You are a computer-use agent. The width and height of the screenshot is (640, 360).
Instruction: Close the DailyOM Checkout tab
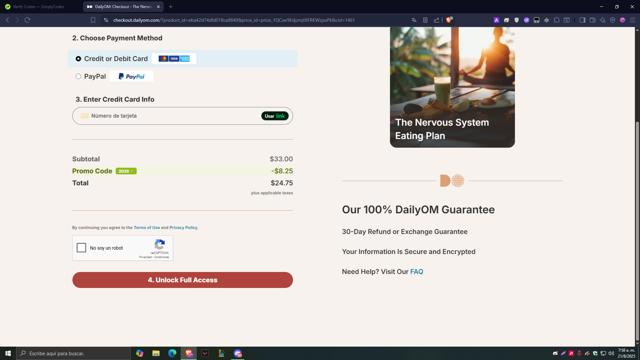158,7
